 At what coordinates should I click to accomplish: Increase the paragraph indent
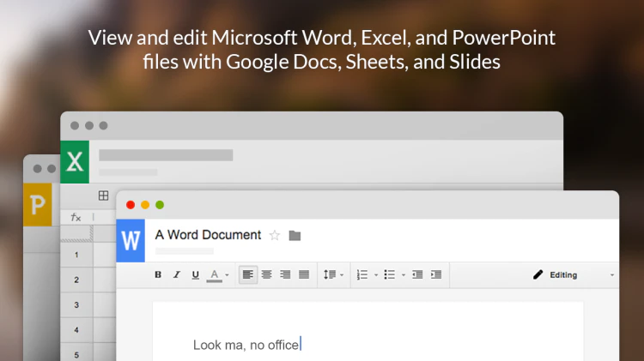pyautogui.click(x=436, y=274)
